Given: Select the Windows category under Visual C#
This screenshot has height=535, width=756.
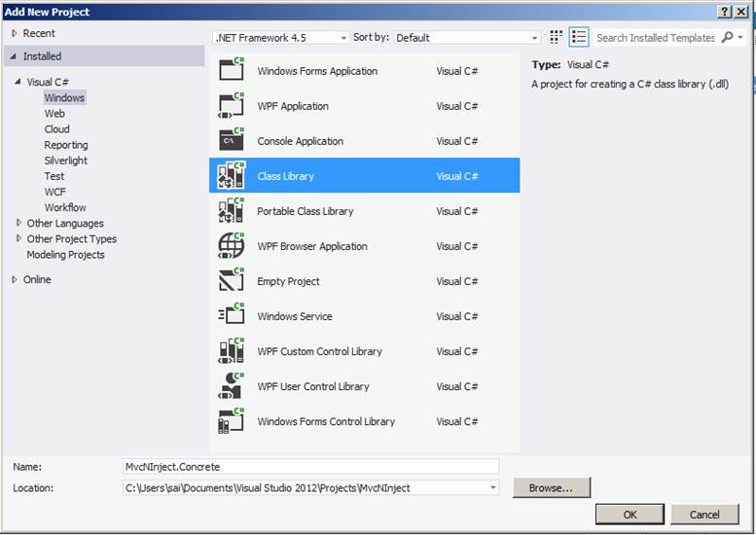Looking at the screenshot, I should tap(64, 98).
